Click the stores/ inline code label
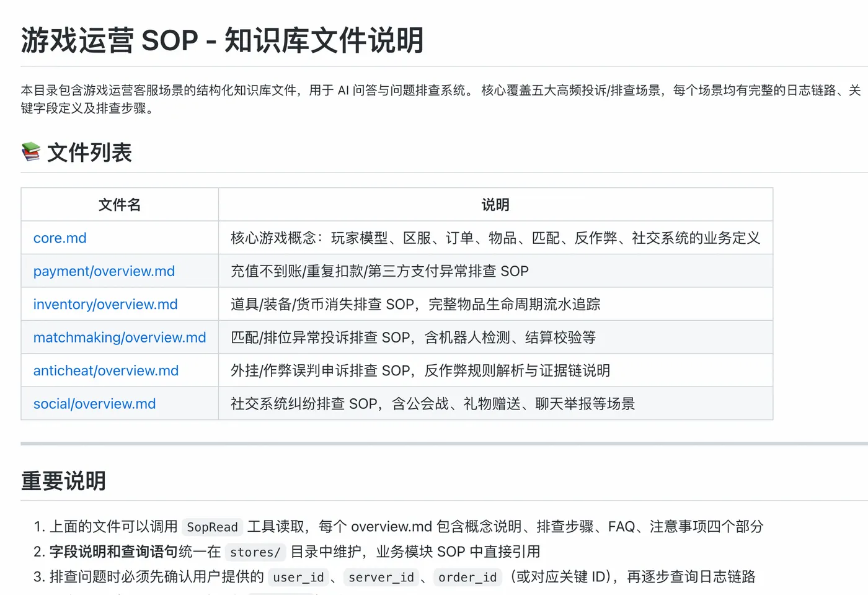The height and width of the screenshot is (595, 868). (255, 552)
